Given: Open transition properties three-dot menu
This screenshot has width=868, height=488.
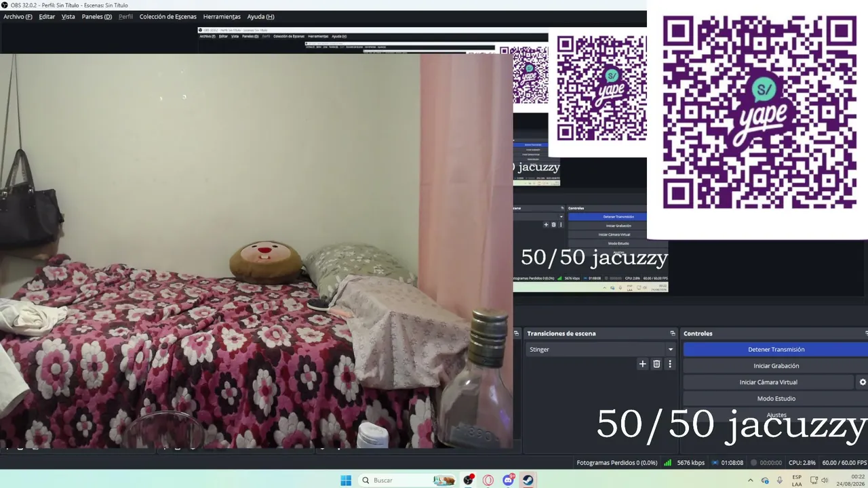Looking at the screenshot, I should (x=670, y=364).
